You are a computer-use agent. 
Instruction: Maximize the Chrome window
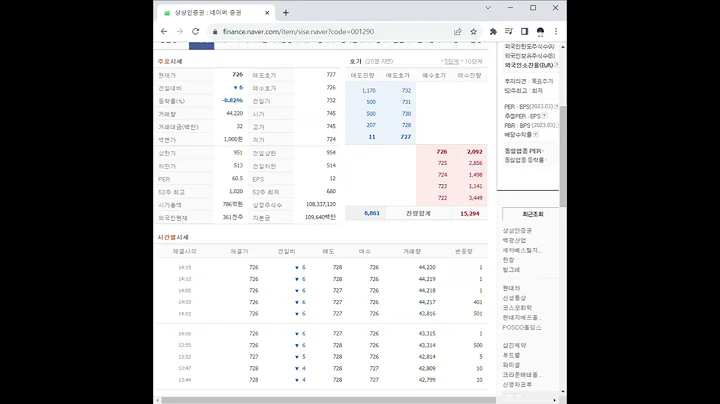pyautogui.click(x=533, y=8)
